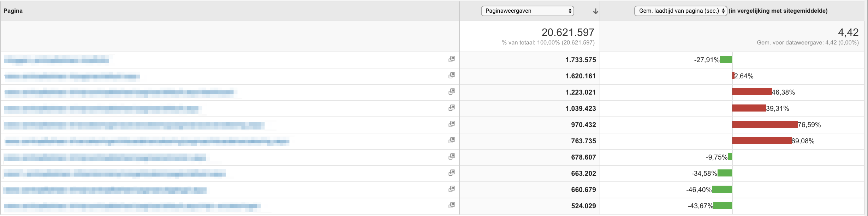Open external link icon for 970.432 row

click(452, 124)
